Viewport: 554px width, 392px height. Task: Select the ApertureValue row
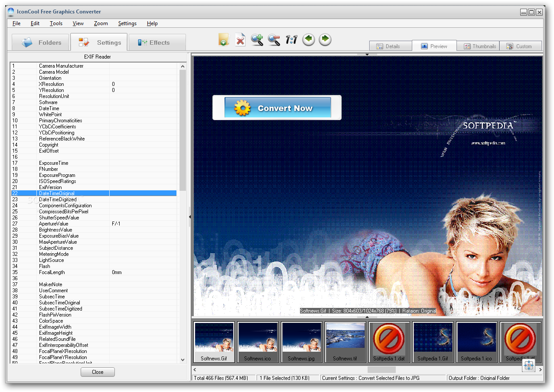[x=94, y=224]
